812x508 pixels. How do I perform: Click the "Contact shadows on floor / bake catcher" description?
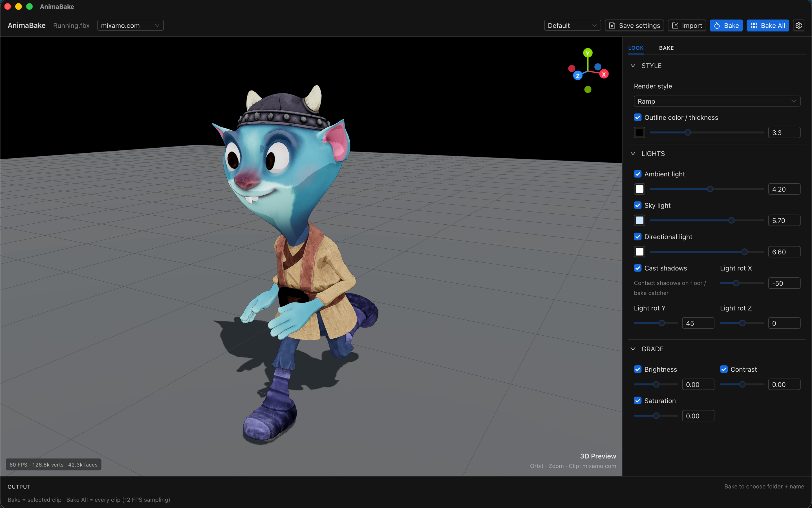(670, 288)
